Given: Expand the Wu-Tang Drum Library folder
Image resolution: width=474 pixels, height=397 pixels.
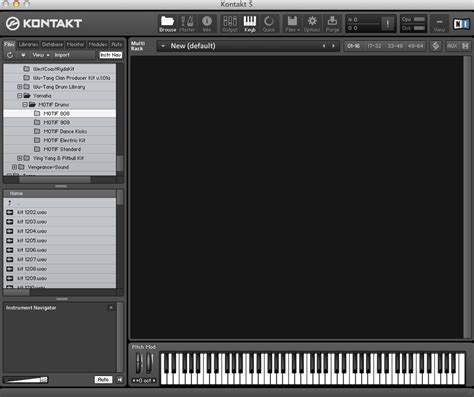Looking at the screenshot, I should click(x=20, y=87).
